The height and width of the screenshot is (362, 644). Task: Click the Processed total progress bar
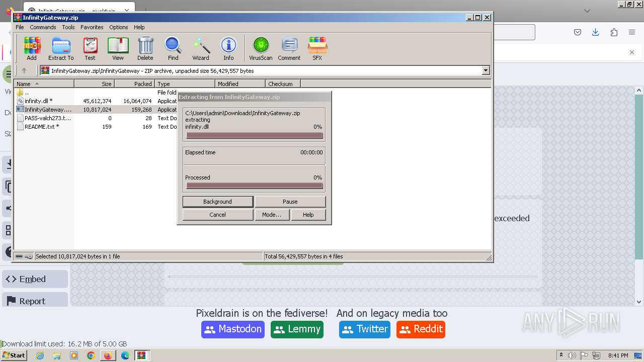[x=254, y=186]
